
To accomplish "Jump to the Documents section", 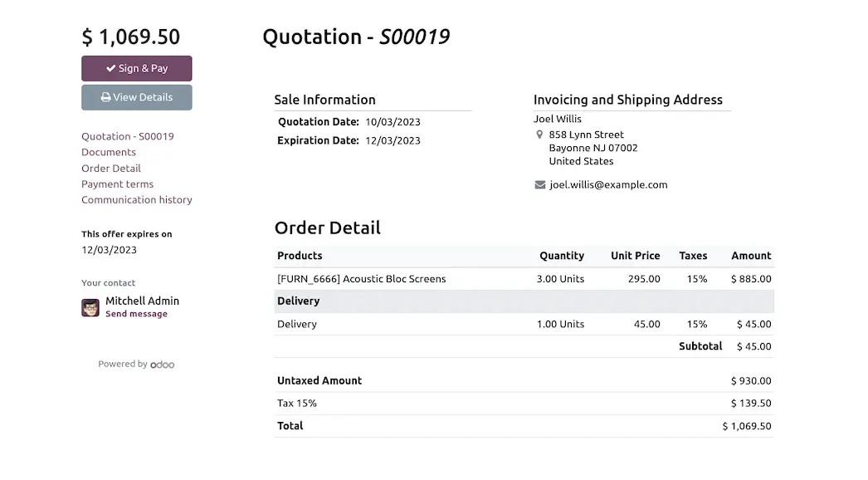I will click(x=109, y=152).
